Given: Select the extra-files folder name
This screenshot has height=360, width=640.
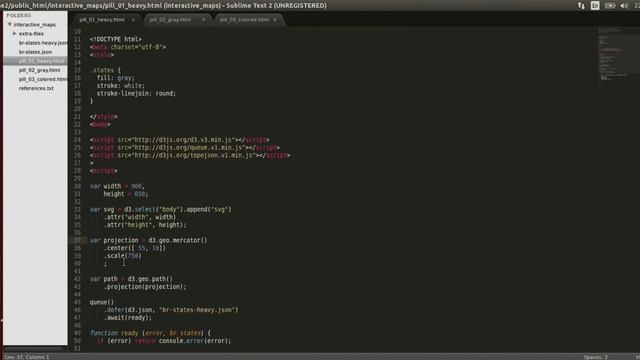Looking at the screenshot, I should pyautogui.click(x=31, y=33).
